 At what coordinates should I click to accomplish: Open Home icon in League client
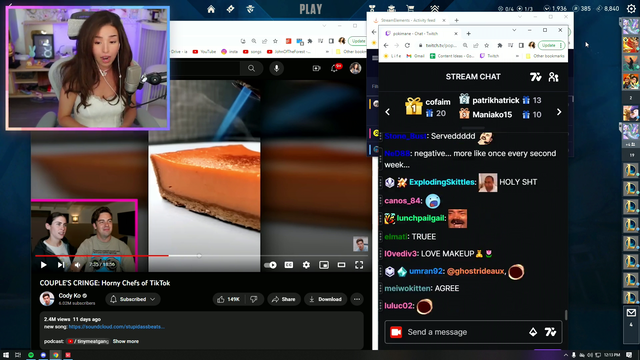click(x=211, y=9)
